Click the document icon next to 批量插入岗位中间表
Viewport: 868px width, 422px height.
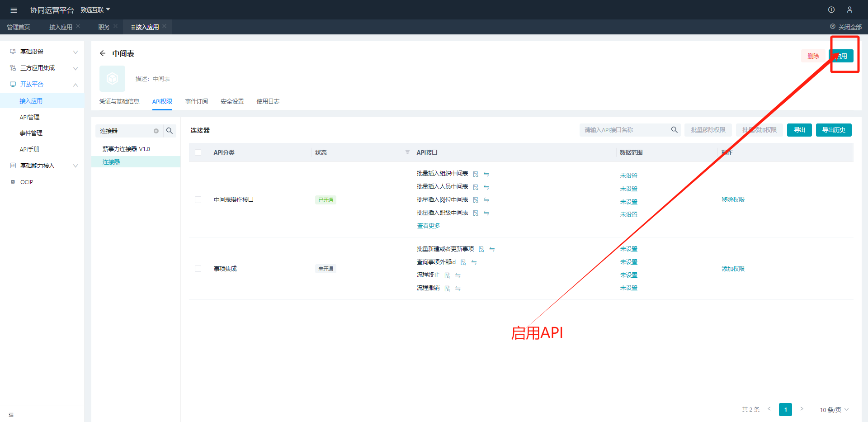[476, 200]
